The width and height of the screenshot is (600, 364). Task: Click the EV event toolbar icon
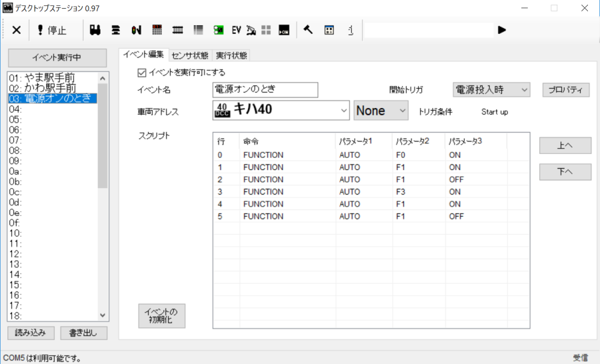[236, 30]
